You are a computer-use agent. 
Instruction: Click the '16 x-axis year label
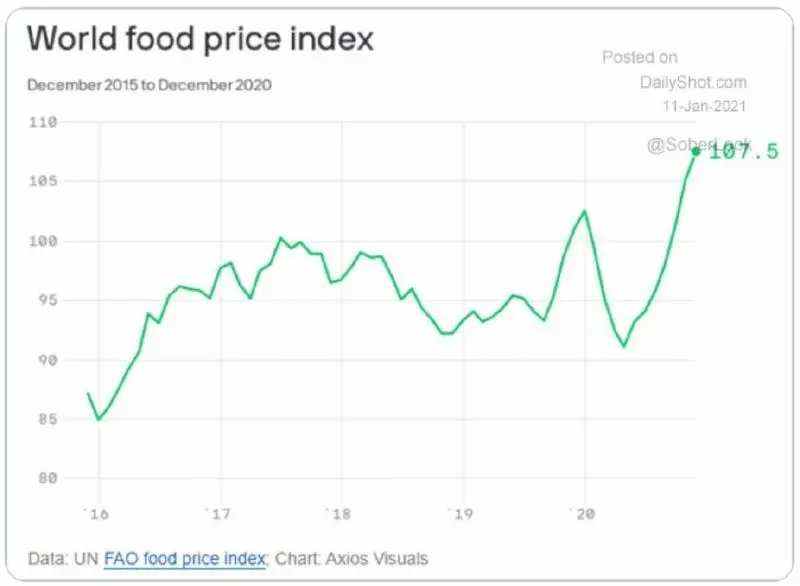coord(97,514)
